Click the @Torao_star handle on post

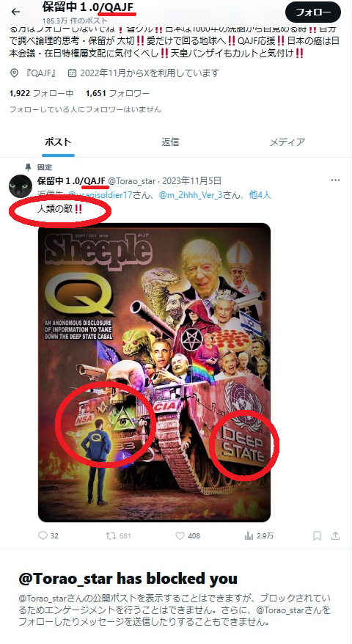click(x=131, y=180)
